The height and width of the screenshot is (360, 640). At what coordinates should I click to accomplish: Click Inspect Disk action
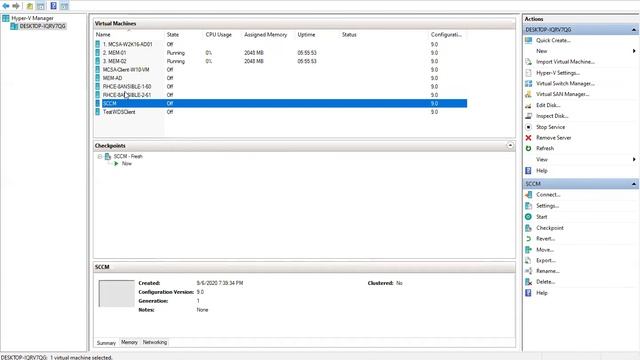click(552, 116)
